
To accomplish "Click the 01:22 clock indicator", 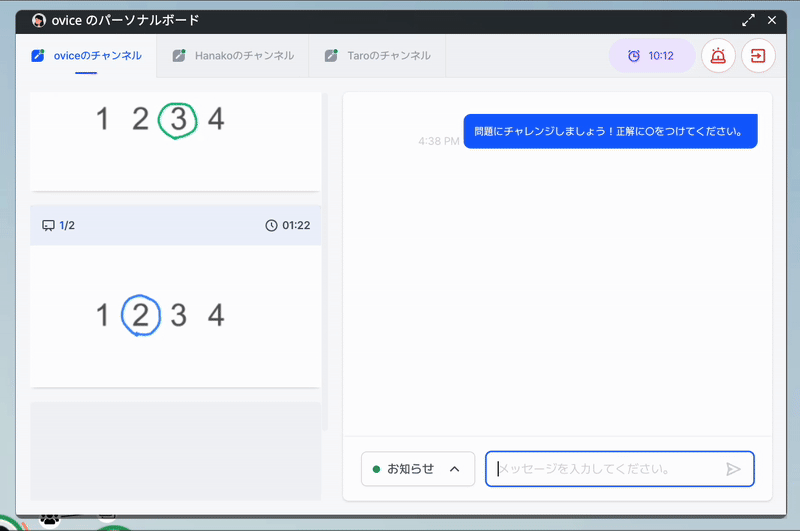I will tap(288, 225).
